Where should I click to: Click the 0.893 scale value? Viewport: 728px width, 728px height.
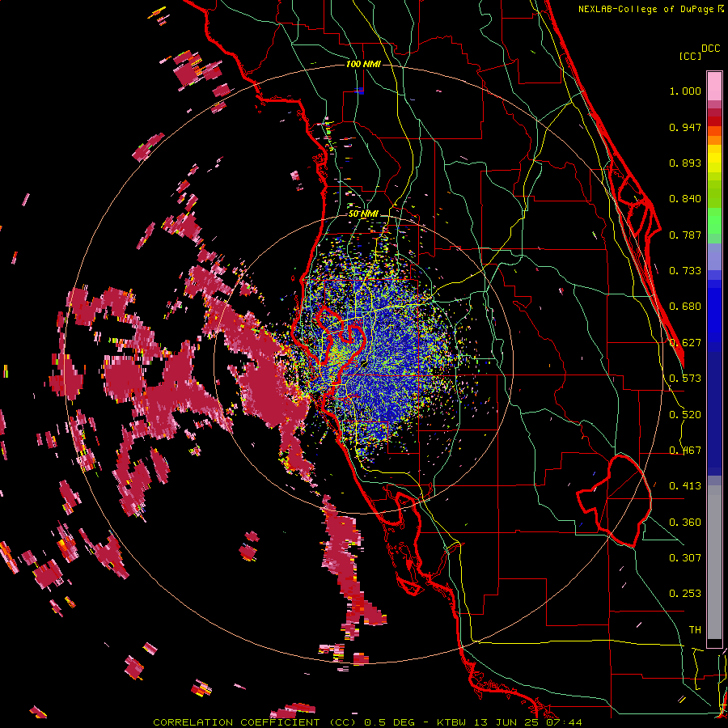685,163
